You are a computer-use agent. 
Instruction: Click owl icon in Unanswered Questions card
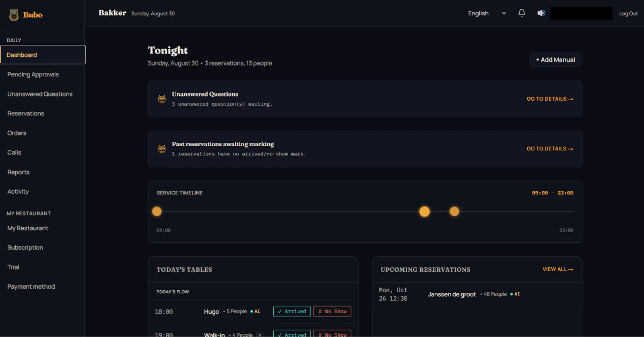162,99
